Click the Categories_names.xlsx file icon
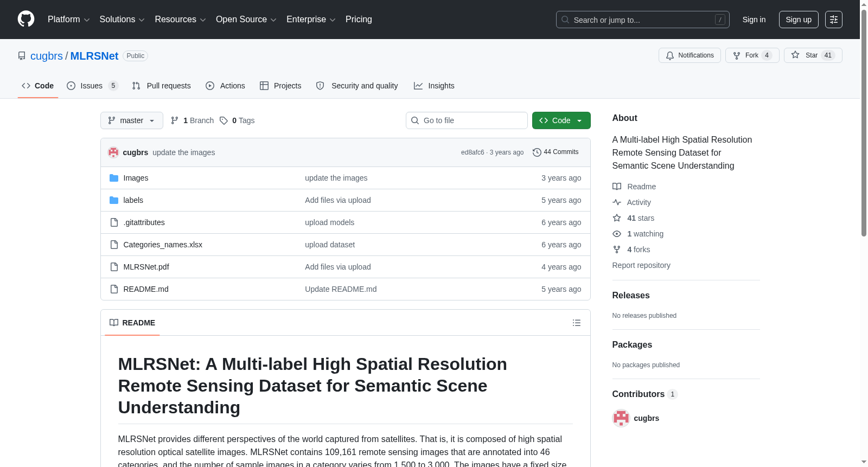The image size is (868, 467). click(114, 245)
